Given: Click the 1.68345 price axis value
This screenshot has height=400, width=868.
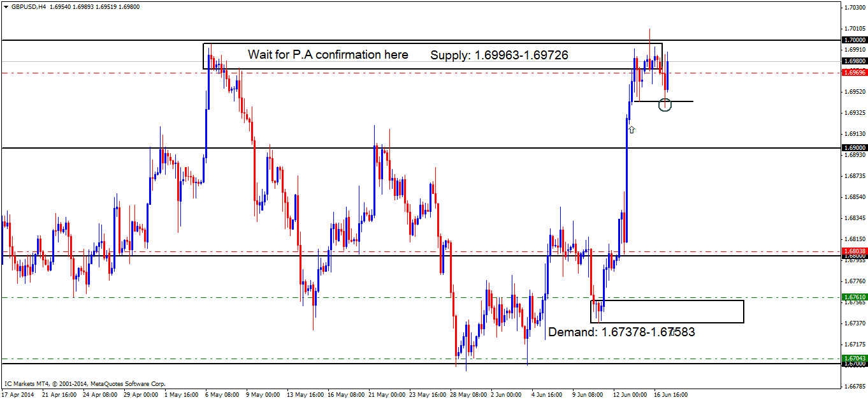Looking at the screenshot, I should 855,218.
